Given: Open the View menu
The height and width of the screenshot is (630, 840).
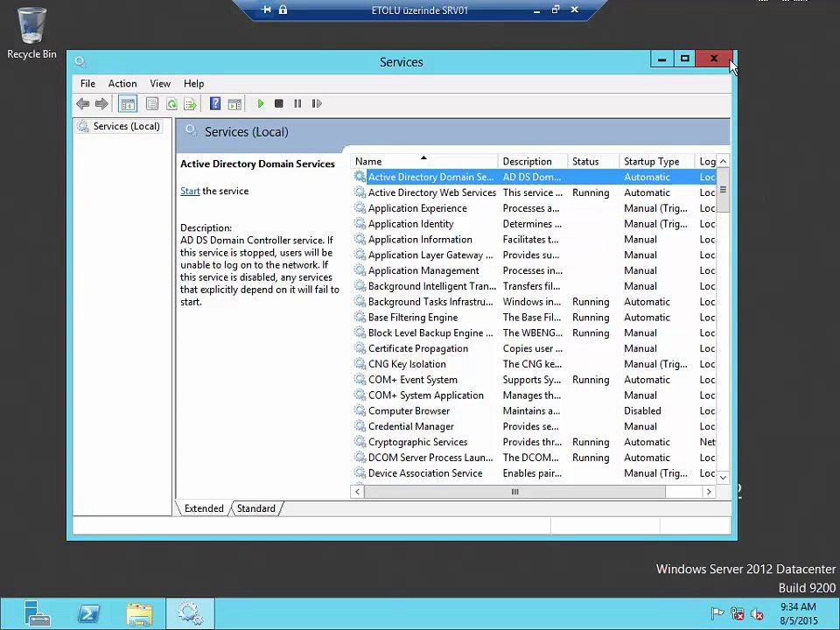Looking at the screenshot, I should (159, 84).
